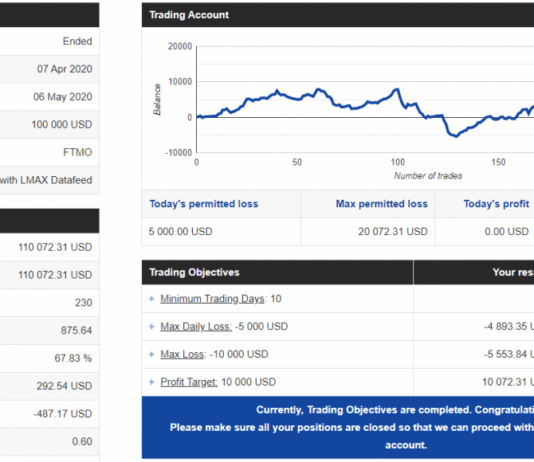The height and width of the screenshot is (462, 534).
Task: Click the -487.17 USD average loss value
Action: click(x=63, y=414)
